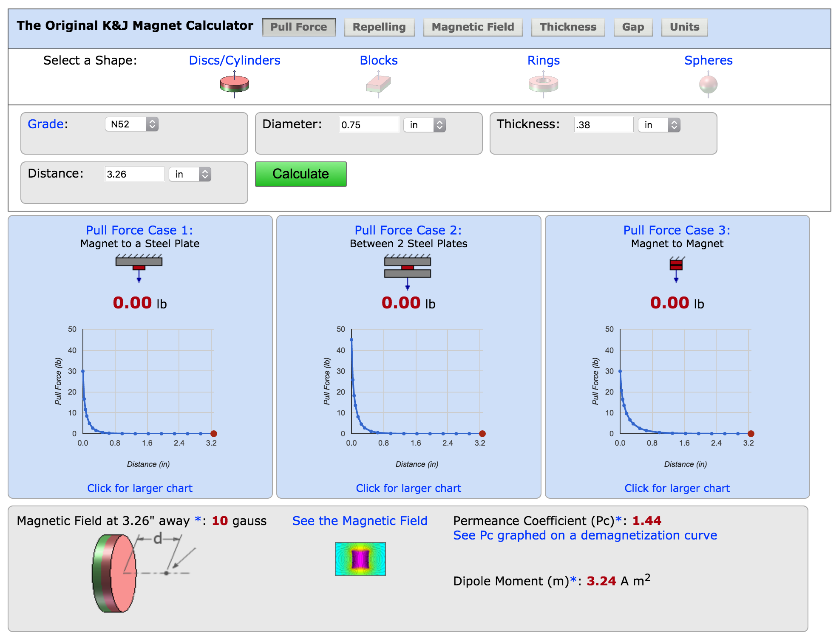Click the Spheres link
Viewport: 839px width, 644px height.
pos(708,60)
